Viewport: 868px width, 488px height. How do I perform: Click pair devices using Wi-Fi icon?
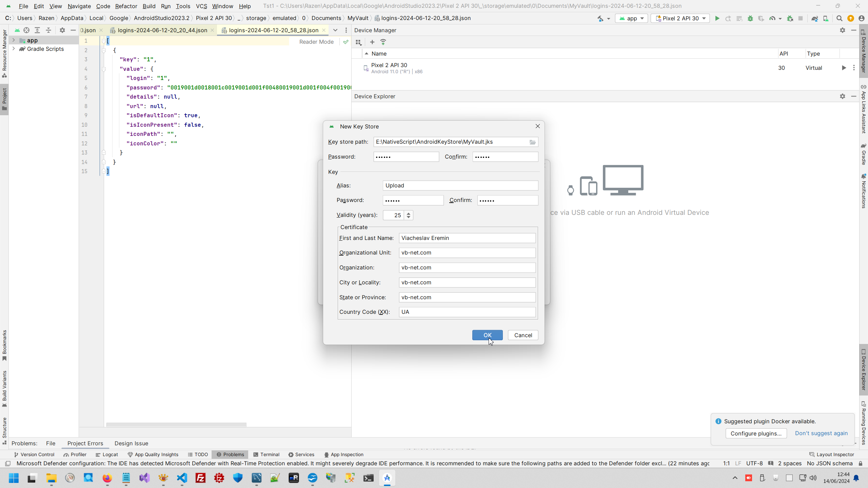coord(383,42)
